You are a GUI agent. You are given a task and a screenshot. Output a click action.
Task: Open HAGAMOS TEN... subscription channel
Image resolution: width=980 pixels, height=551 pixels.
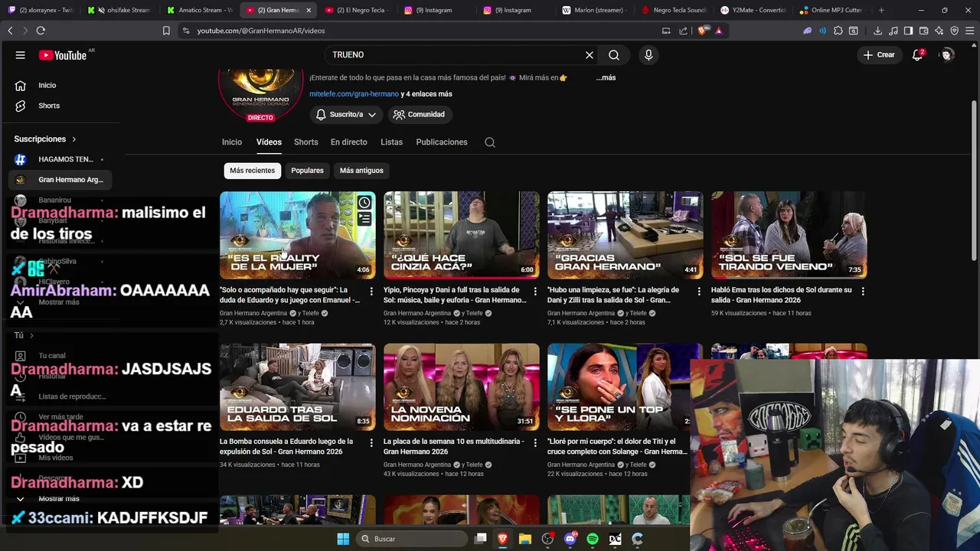click(x=60, y=159)
